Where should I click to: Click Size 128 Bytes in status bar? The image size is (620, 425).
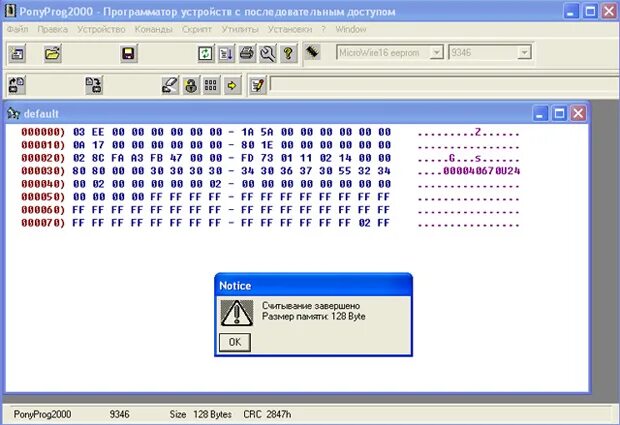point(200,414)
